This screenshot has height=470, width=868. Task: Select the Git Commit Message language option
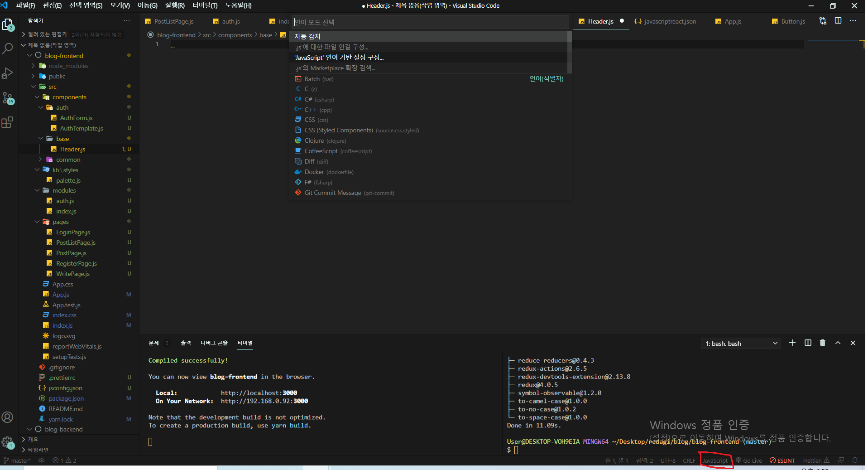(430, 193)
